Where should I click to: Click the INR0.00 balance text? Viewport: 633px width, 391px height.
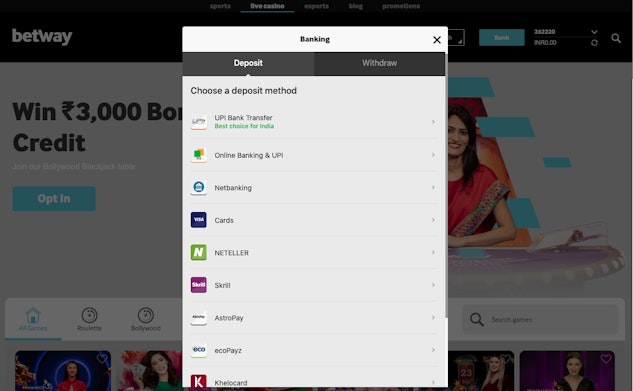click(545, 42)
